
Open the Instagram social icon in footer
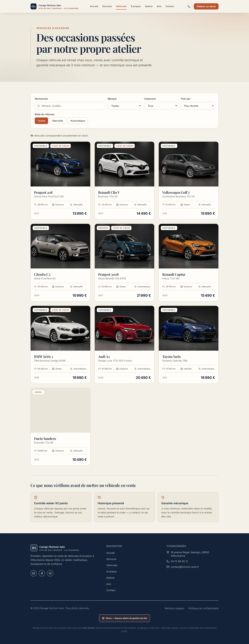pyautogui.click(x=33, y=573)
